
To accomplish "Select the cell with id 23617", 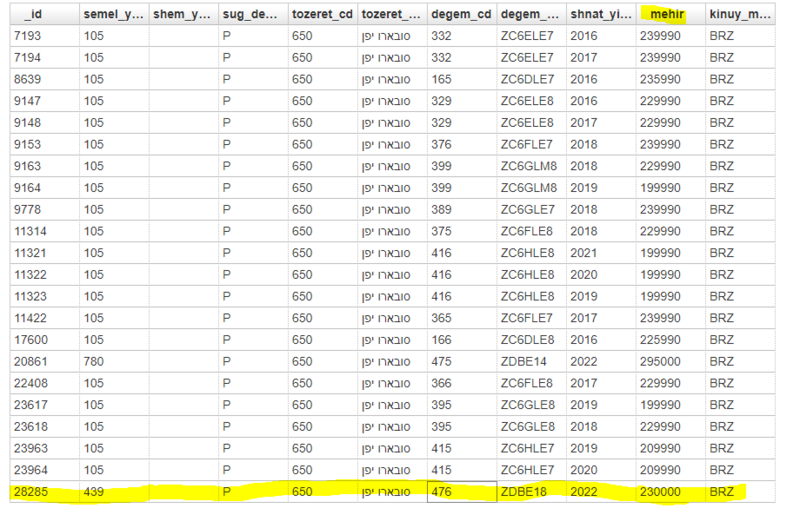I will click(x=44, y=405).
